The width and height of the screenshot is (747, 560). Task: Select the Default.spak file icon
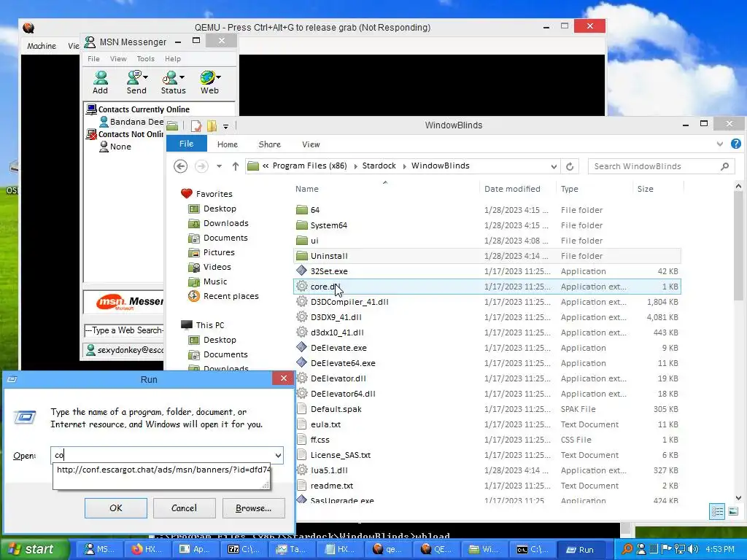[301, 408]
